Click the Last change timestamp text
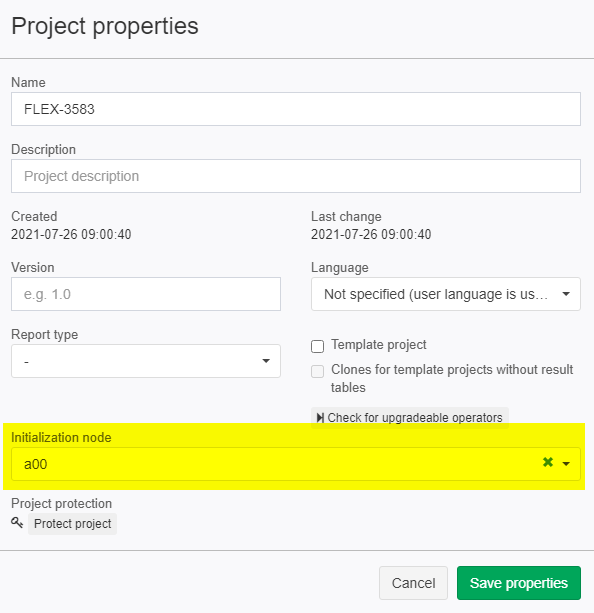This screenshot has width=594, height=613. (x=371, y=234)
